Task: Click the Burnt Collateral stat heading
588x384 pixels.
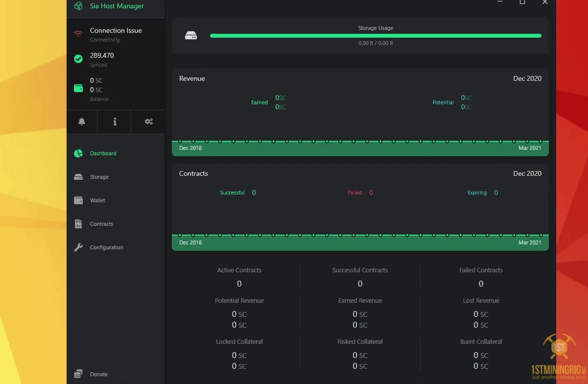Action: (481, 341)
